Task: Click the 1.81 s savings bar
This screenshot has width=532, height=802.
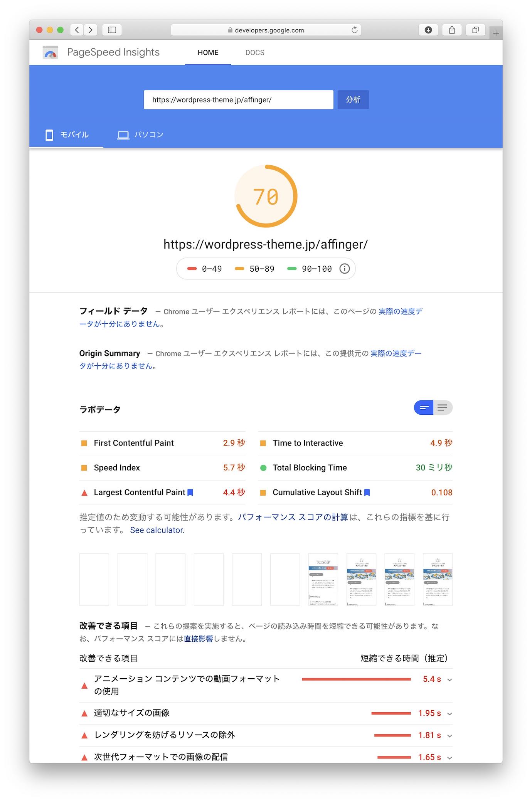Action: [392, 735]
